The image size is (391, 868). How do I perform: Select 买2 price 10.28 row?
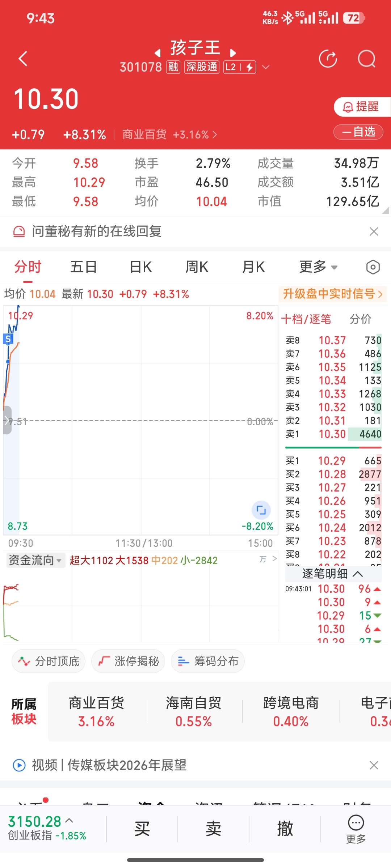[333, 474]
